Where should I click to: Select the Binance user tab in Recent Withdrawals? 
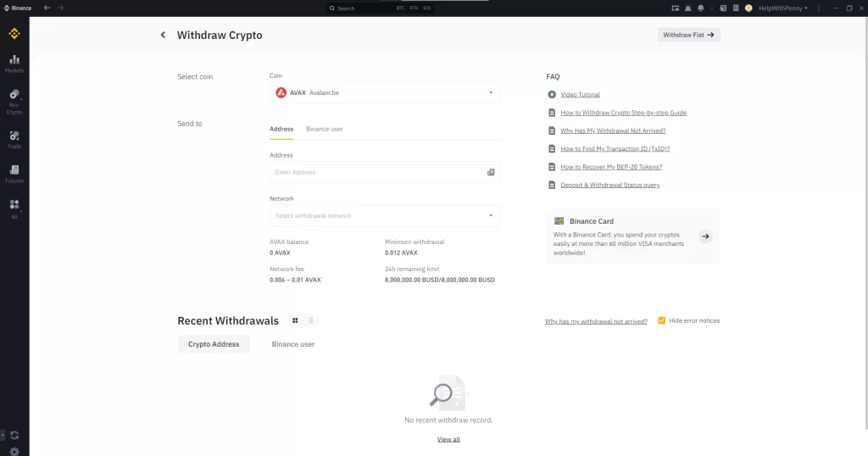click(292, 343)
